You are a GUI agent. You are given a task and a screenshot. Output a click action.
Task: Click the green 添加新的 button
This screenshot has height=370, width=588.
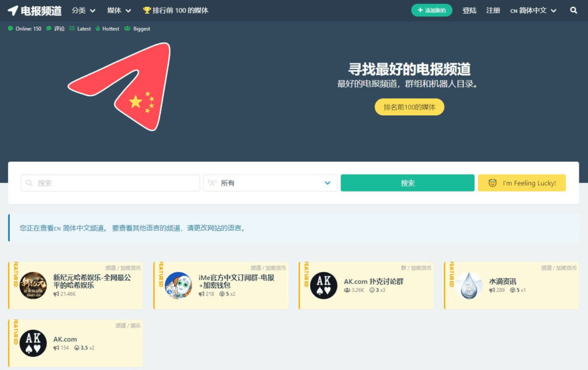click(x=432, y=10)
